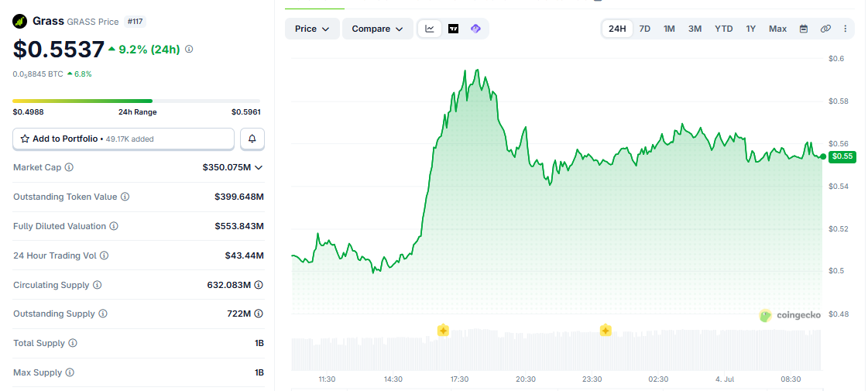Show Total Supply info icon
Image resolution: width=868 pixels, height=391 pixels.
73,343
